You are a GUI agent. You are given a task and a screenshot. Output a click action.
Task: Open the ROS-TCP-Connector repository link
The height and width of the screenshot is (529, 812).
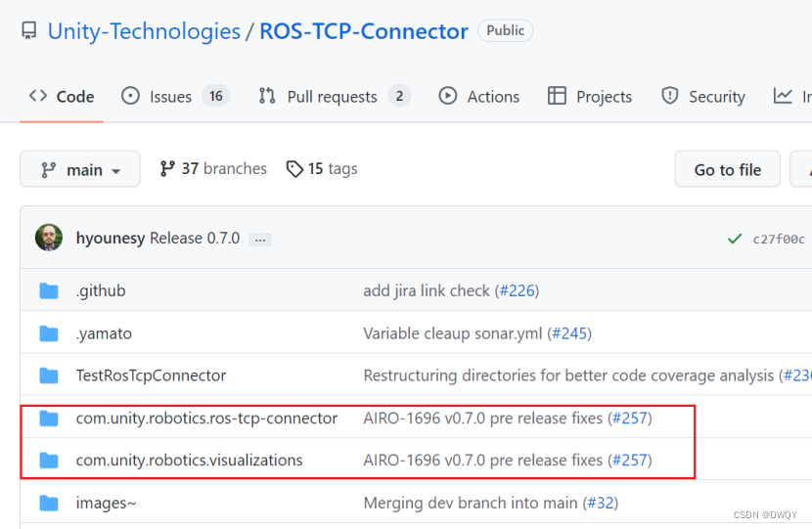point(364,31)
